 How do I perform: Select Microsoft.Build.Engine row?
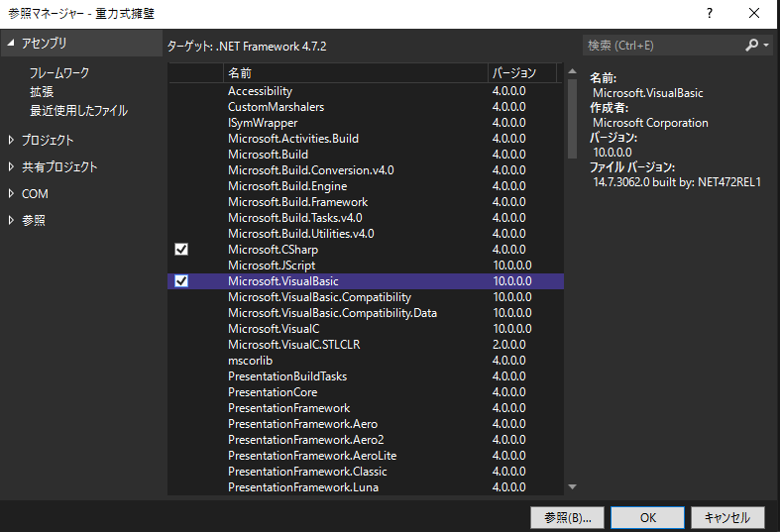[x=366, y=186]
